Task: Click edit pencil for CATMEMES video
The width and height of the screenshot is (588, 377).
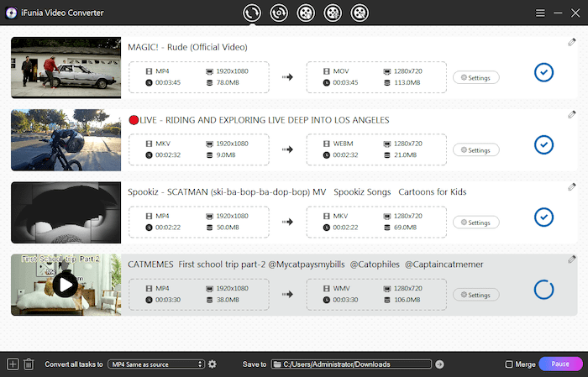Action: [572, 259]
